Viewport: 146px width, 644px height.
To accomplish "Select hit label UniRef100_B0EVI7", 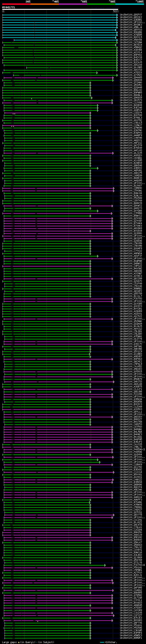I will tap(131, 60).
